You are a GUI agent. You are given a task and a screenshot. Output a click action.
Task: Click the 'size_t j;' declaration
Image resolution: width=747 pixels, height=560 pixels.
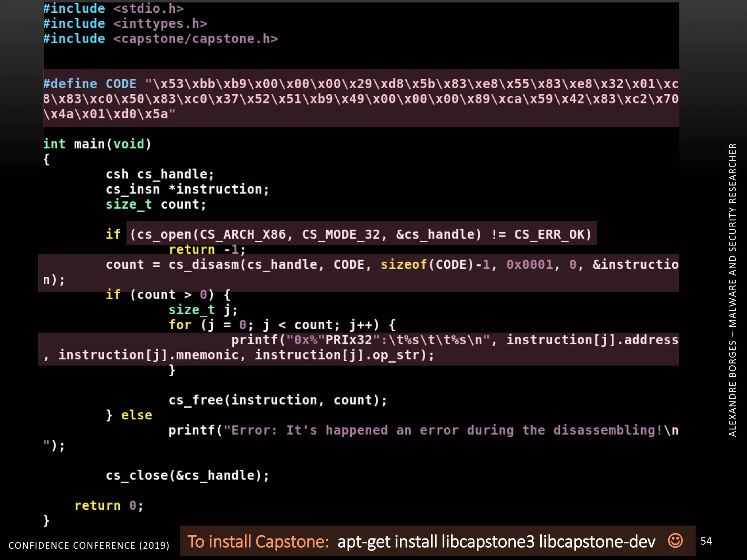click(x=203, y=310)
